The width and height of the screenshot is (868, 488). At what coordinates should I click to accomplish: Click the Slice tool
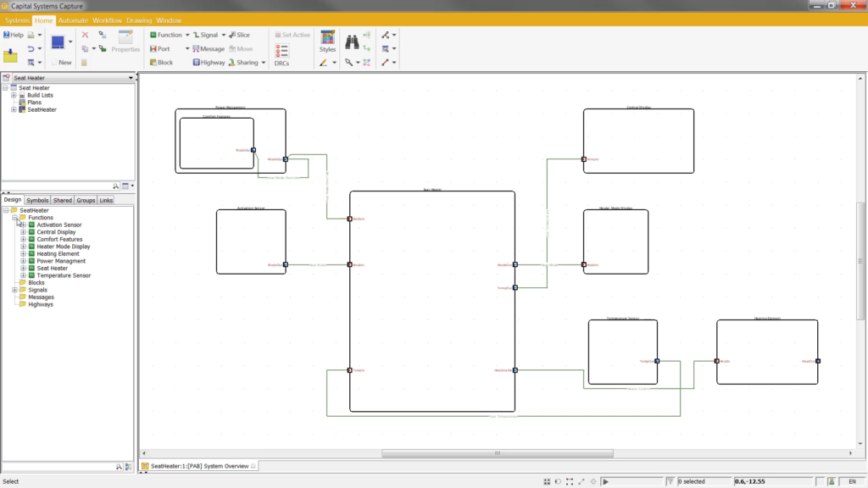pyautogui.click(x=239, y=35)
